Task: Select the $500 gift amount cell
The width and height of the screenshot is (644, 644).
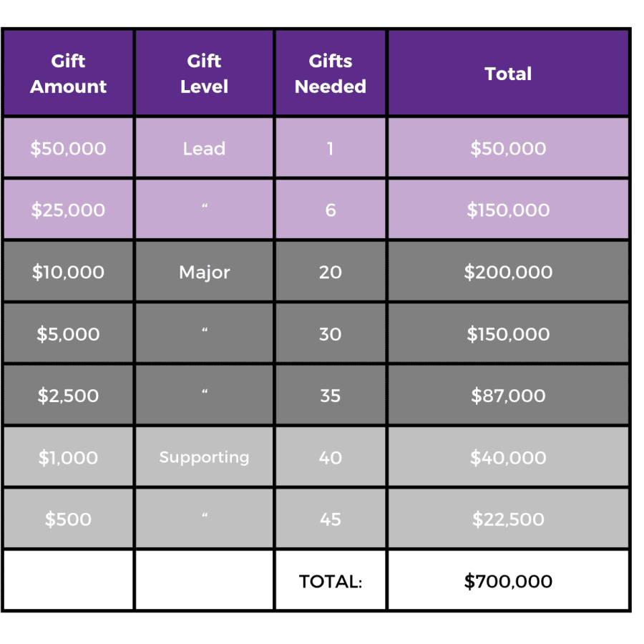Action: coord(68,519)
